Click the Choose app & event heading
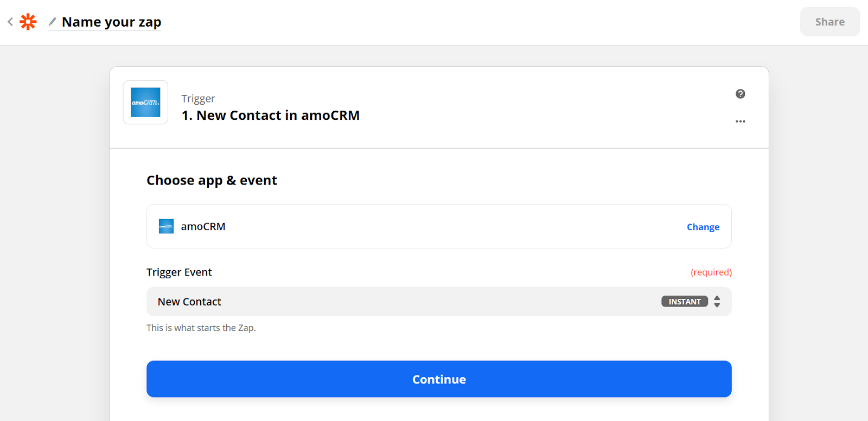868x421 pixels. pos(212,181)
